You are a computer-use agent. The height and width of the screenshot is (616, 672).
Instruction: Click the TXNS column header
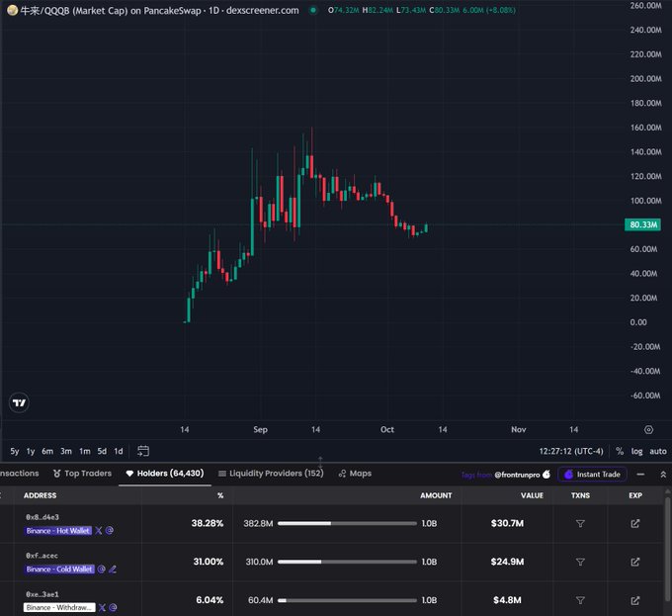pos(580,495)
